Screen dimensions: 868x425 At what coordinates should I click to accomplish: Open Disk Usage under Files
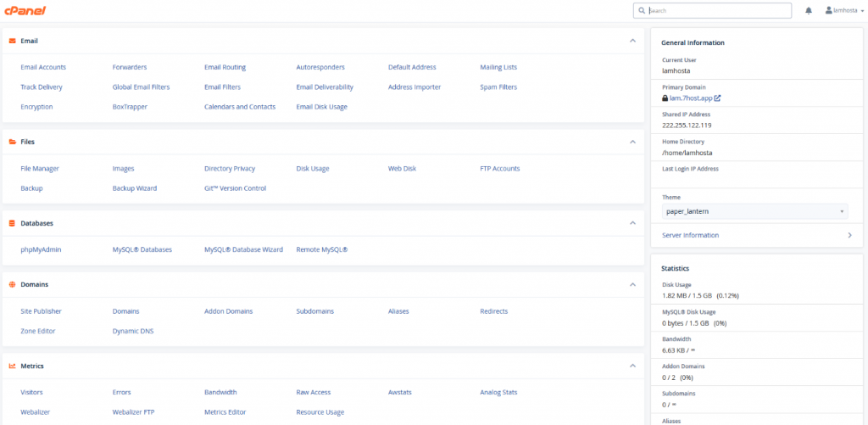tap(313, 169)
